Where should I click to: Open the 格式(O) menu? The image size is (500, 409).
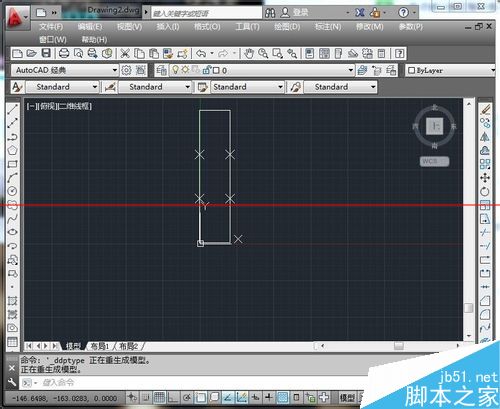(x=207, y=26)
